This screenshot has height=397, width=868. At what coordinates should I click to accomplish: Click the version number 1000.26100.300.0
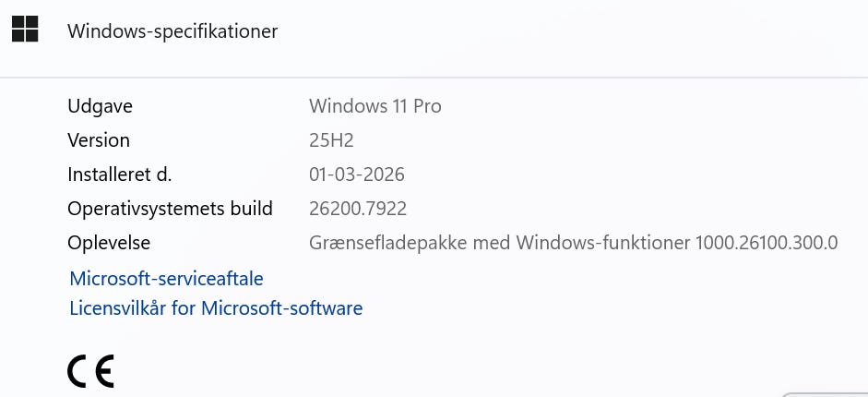point(767,243)
